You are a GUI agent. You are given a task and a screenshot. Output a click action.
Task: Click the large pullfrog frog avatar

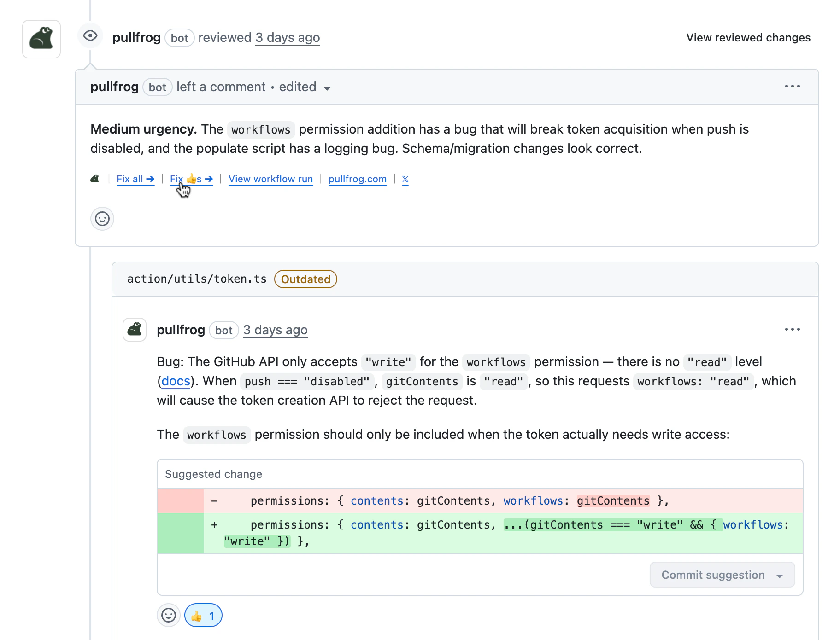tap(41, 39)
